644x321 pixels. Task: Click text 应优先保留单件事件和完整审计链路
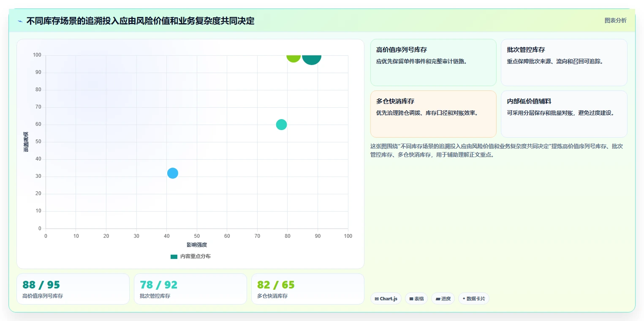coord(421,61)
